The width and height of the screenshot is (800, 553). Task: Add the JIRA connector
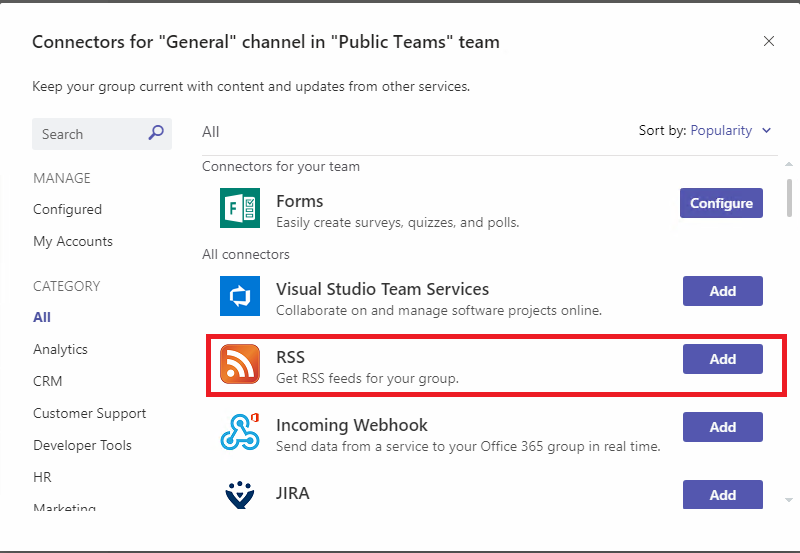pyautogui.click(x=722, y=495)
